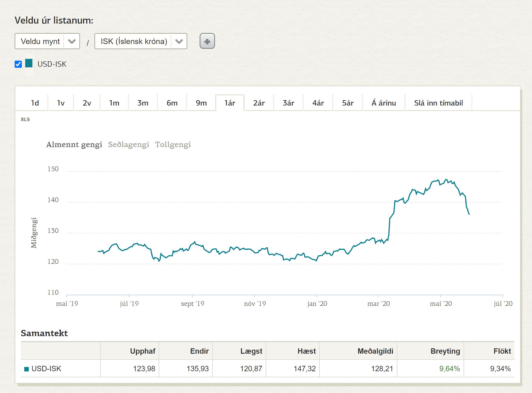Choose the 2ár range tab
The width and height of the screenshot is (532, 393).
click(259, 103)
